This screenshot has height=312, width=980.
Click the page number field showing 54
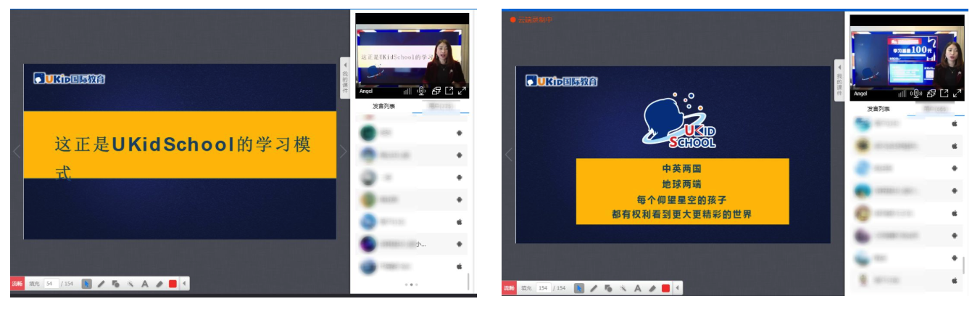click(x=51, y=284)
